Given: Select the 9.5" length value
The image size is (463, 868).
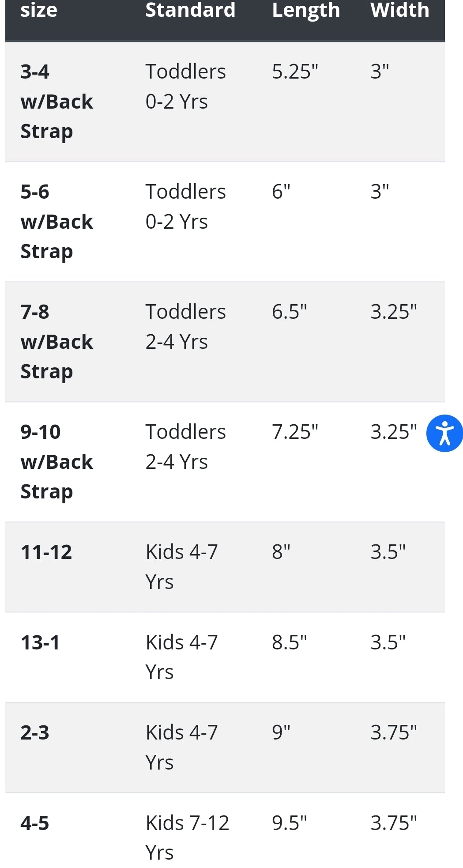Looking at the screenshot, I should [x=289, y=823].
